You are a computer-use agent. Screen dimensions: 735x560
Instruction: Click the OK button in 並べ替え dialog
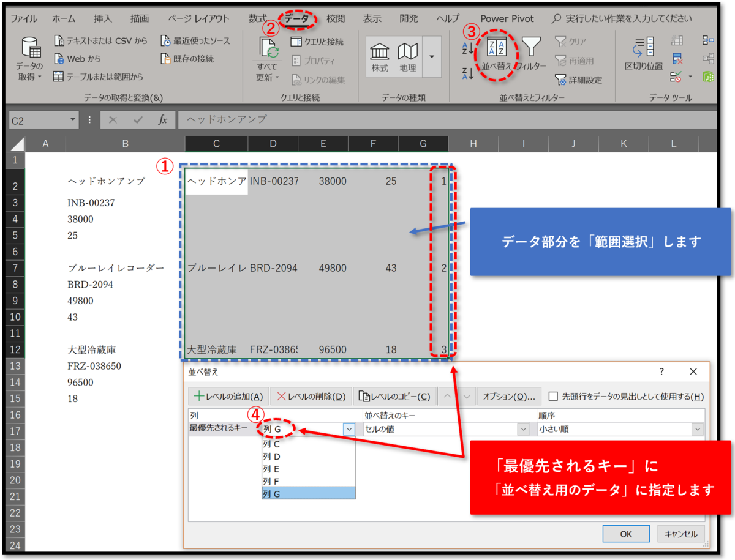pos(626,533)
